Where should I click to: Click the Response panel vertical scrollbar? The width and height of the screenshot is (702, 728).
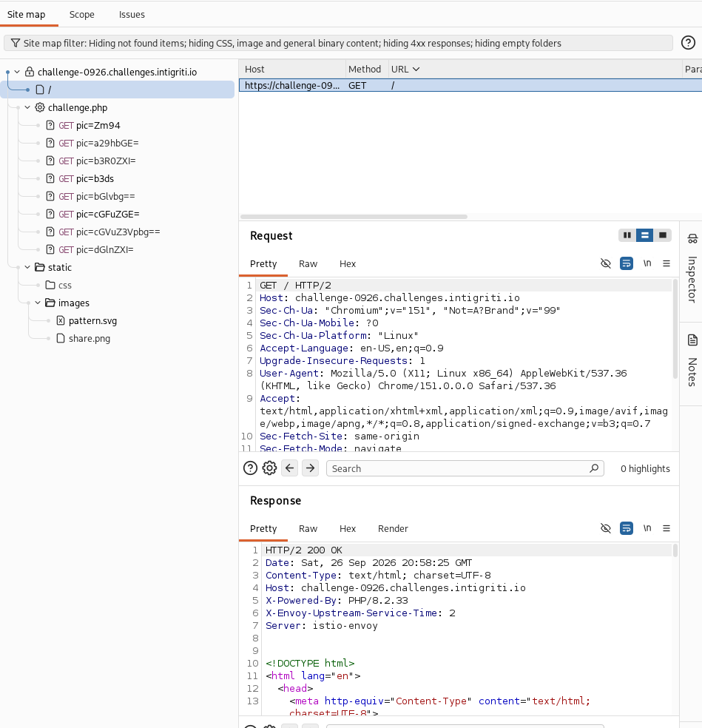tap(675, 550)
